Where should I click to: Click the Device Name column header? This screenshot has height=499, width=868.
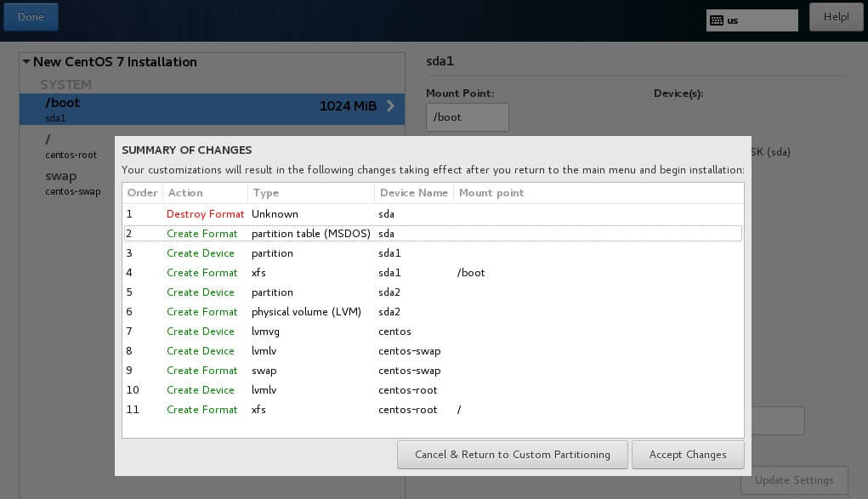[413, 193]
